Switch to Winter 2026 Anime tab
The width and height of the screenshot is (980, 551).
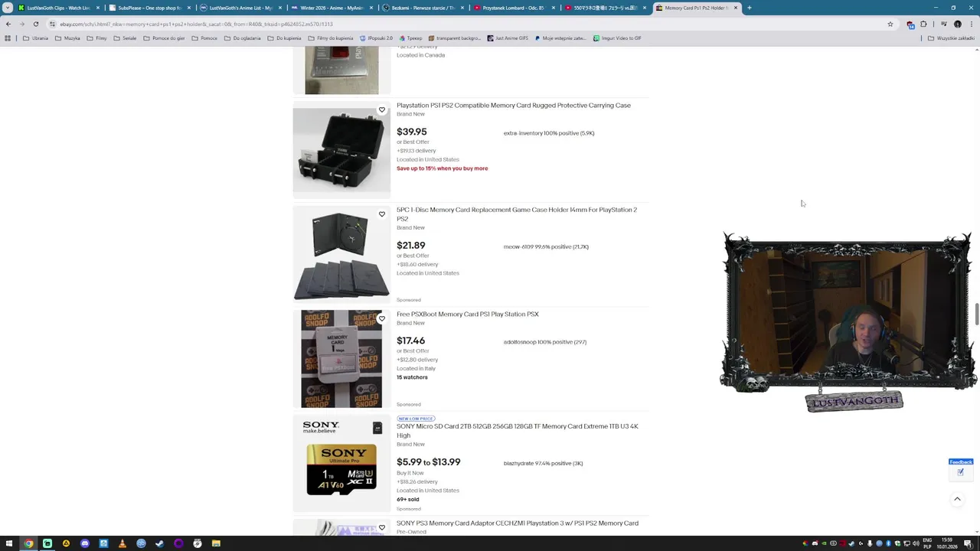tap(332, 8)
